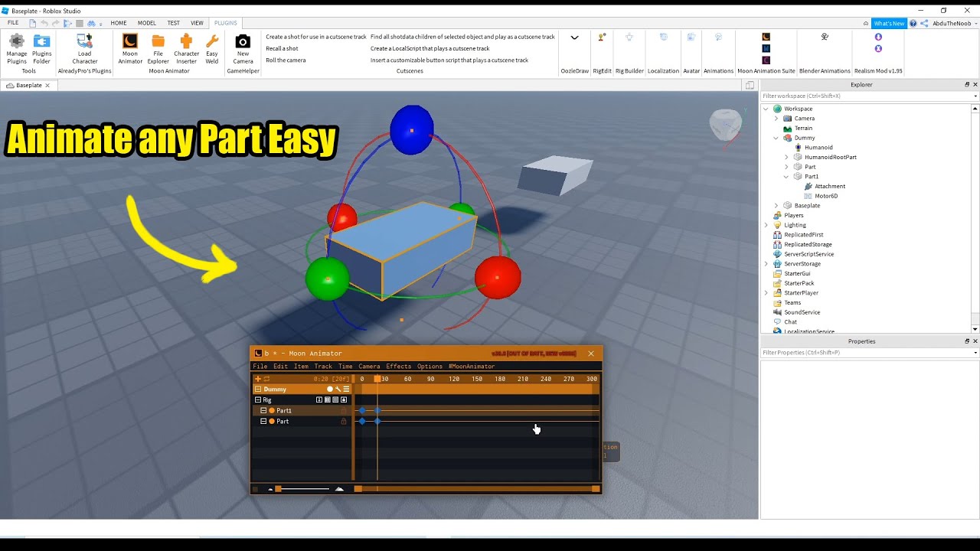Open Manage Plugins
The width and height of the screenshot is (980, 551).
pyautogui.click(x=17, y=49)
